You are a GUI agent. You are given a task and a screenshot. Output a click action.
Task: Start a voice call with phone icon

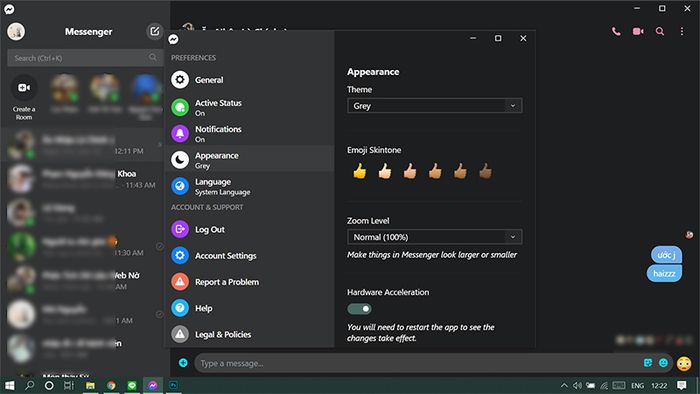[616, 31]
